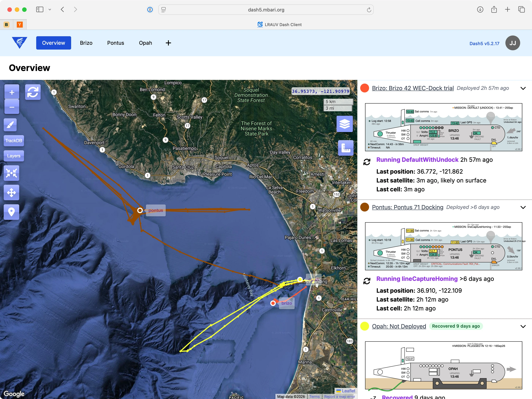Open the TrackDB panel
This screenshot has width=532, height=399.
pyautogui.click(x=14, y=141)
